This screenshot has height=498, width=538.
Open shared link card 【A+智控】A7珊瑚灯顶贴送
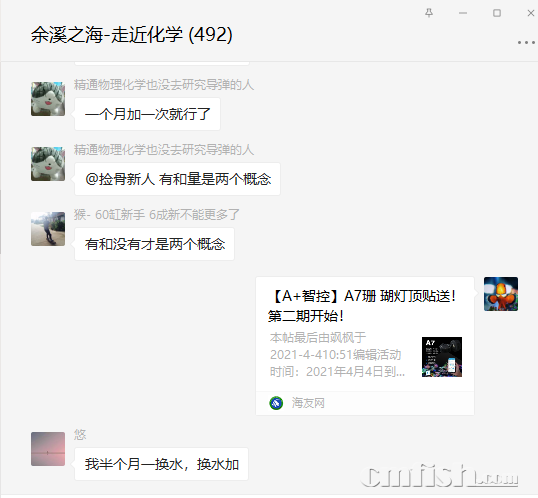click(365, 346)
